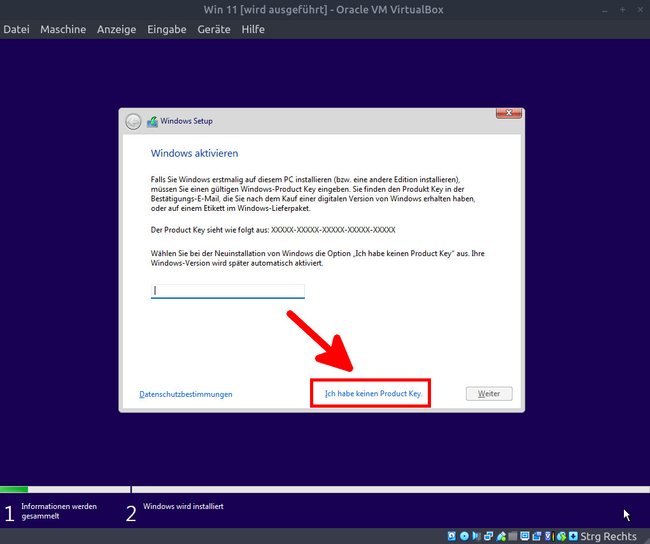Click the network adapter status icon
Viewport: 650px width, 544px height.
pos(488,536)
